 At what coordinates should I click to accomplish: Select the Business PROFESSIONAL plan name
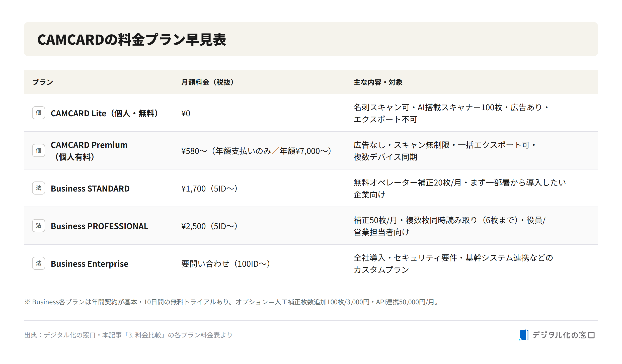[x=99, y=226]
